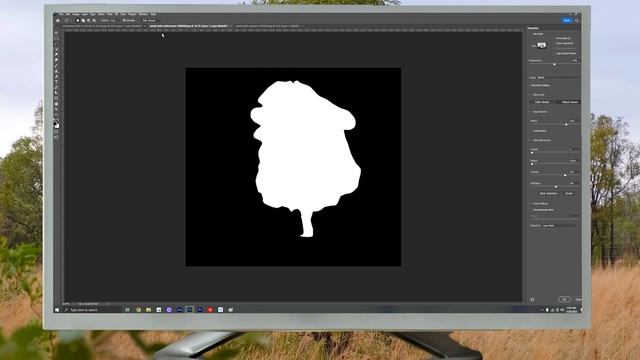The image size is (640, 360).
Task: Open the Select menu
Action: point(101,14)
